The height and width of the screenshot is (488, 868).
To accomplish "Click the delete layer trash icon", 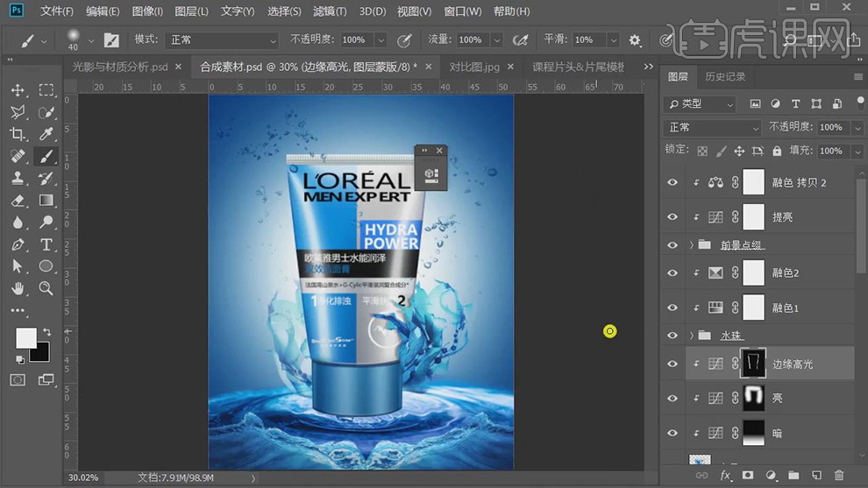I will (x=839, y=475).
